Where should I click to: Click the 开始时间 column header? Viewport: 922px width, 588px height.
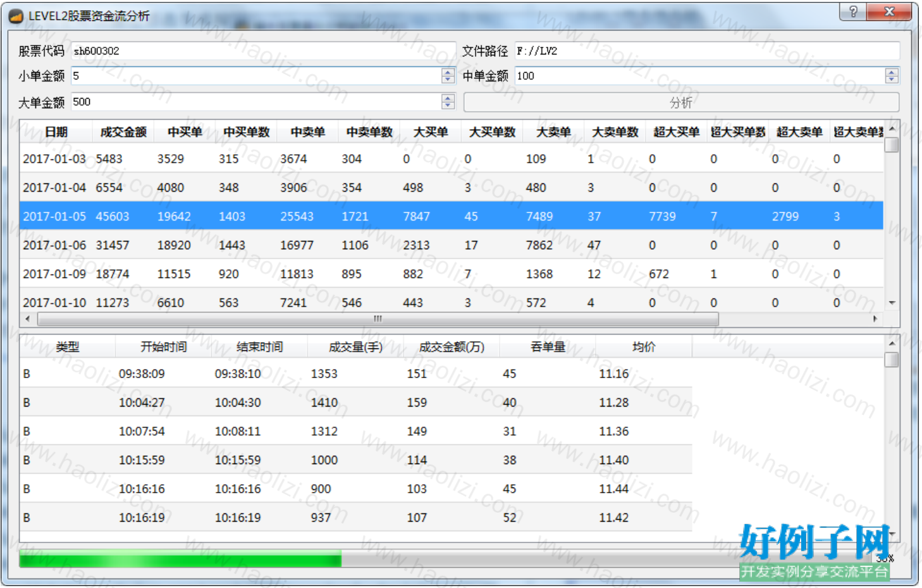(164, 347)
